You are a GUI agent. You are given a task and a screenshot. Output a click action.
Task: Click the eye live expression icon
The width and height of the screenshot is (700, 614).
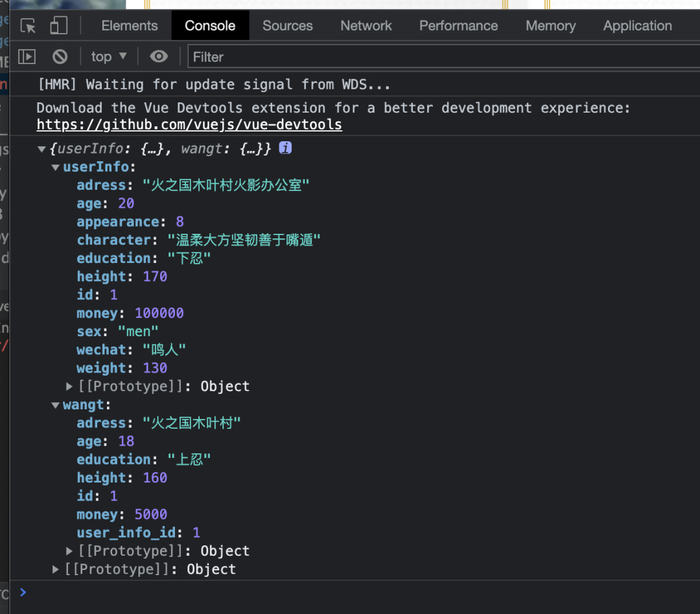(159, 56)
